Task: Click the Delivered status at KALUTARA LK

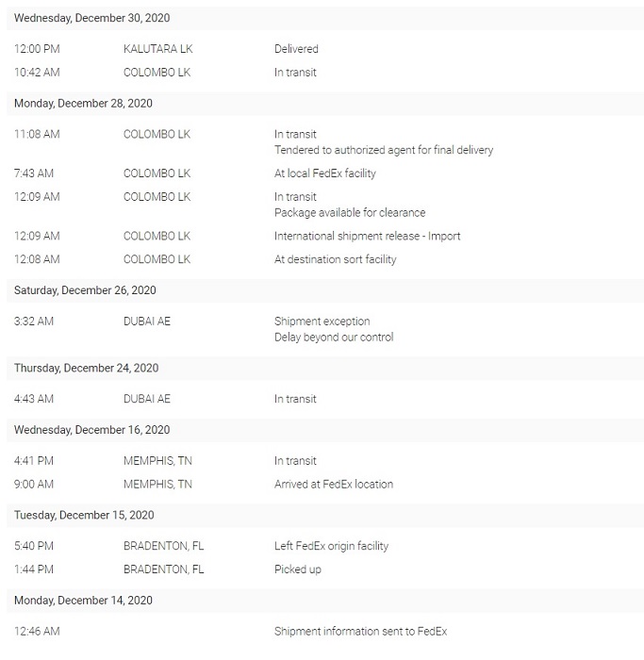Action: tap(296, 49)
